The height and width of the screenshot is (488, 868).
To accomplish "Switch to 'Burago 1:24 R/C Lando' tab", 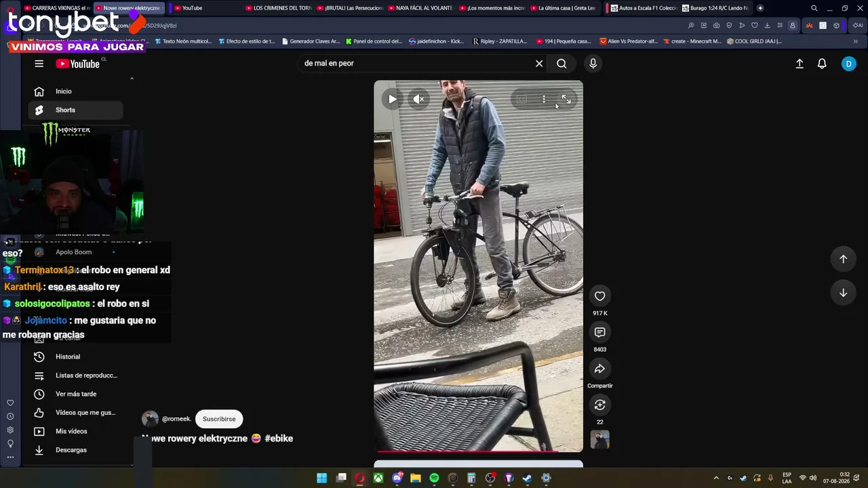I will tap(715, 8).
